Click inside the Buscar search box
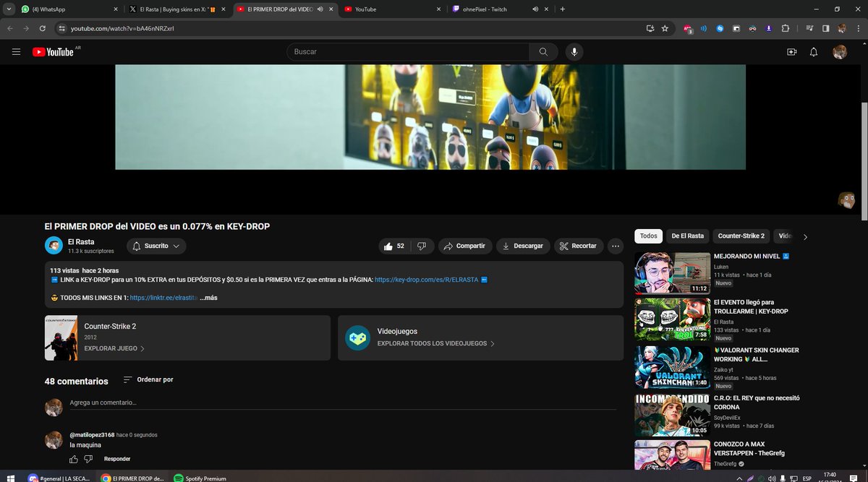The image size is (868, 482). 408,52
